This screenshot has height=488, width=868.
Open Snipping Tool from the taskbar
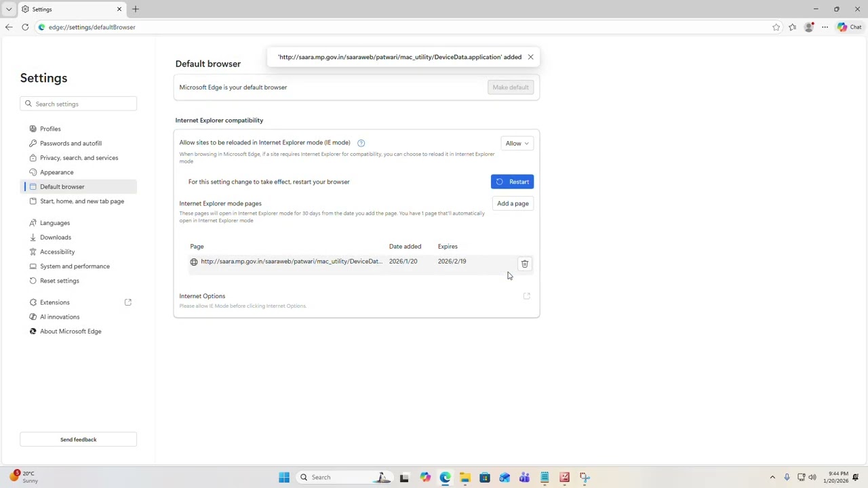pyautogui.click(x=585, y=477)
